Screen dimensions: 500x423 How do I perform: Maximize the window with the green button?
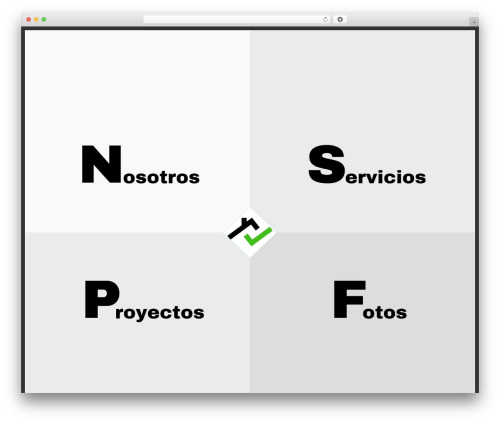point(44,20)
